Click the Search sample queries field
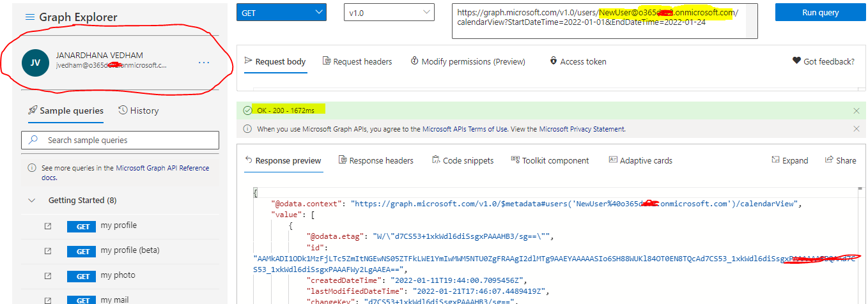 click(120, 140)
